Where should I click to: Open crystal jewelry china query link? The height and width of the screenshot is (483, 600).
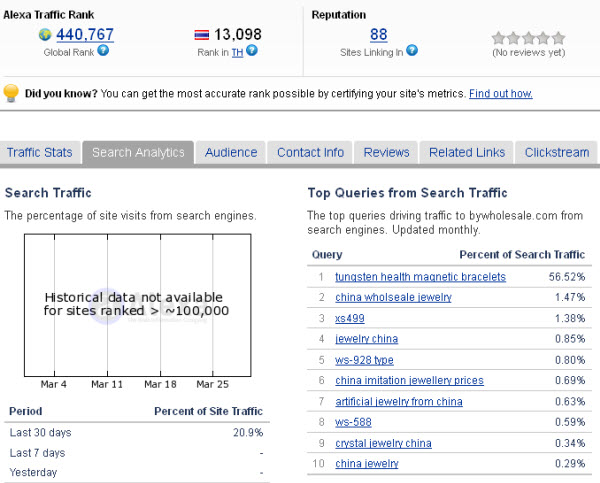coord(383,444)
